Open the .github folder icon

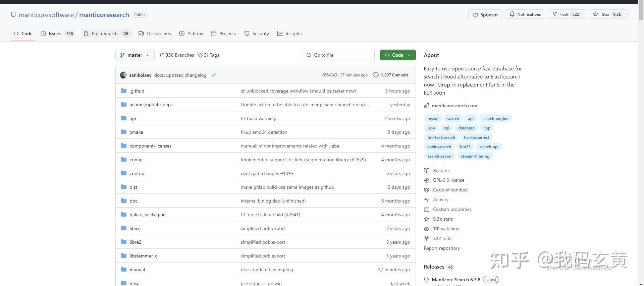pos(124,91)
